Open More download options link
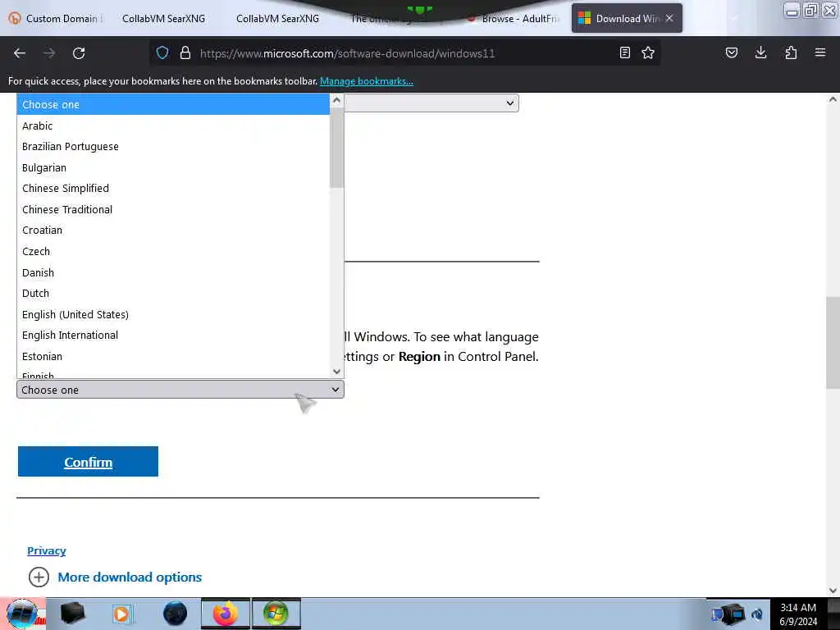Viewport: 840px width, 630px height. point(130,577)
